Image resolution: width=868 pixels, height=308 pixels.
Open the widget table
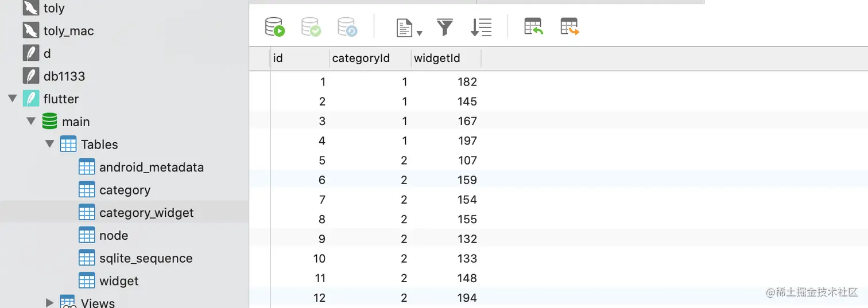click(x=119, y=281)
